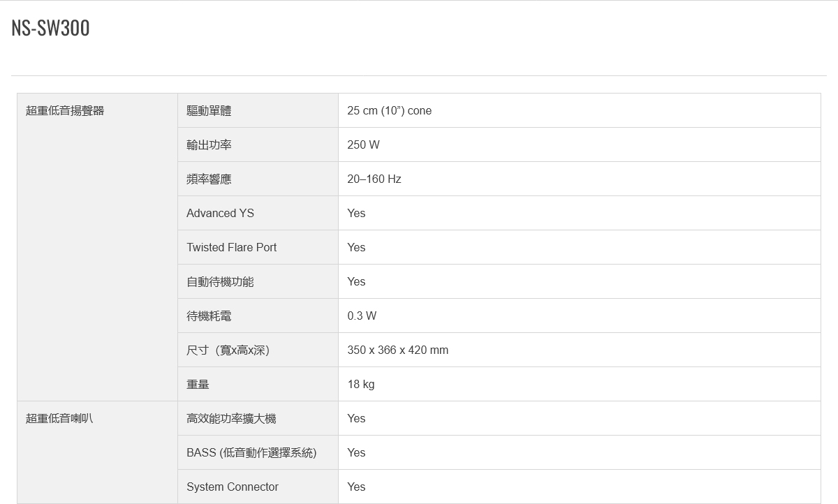This screenshot has height=504, width=838.
Task: Select the 25 cm (10") cone value
Action: 390,110
